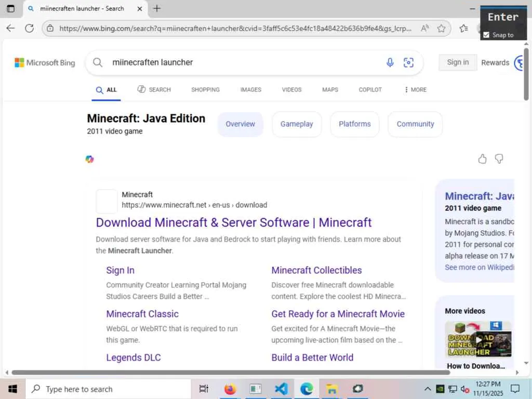Refresh the current page

[x=29, y=28]
